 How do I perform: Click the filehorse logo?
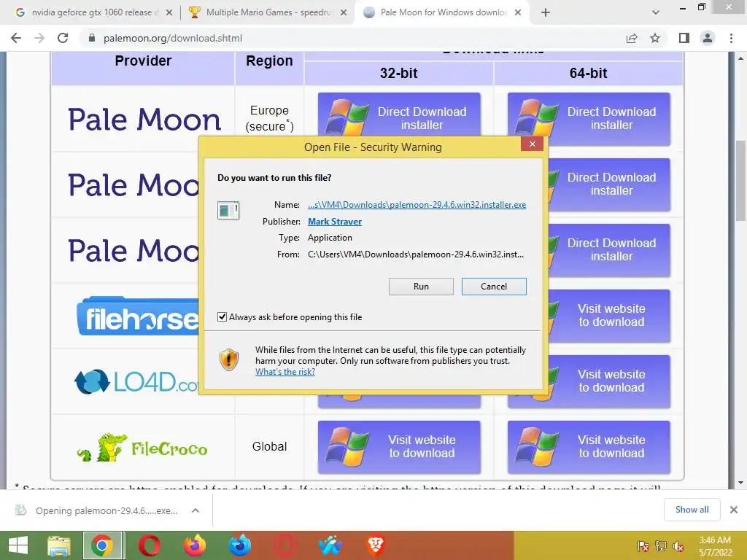point(138,316)
